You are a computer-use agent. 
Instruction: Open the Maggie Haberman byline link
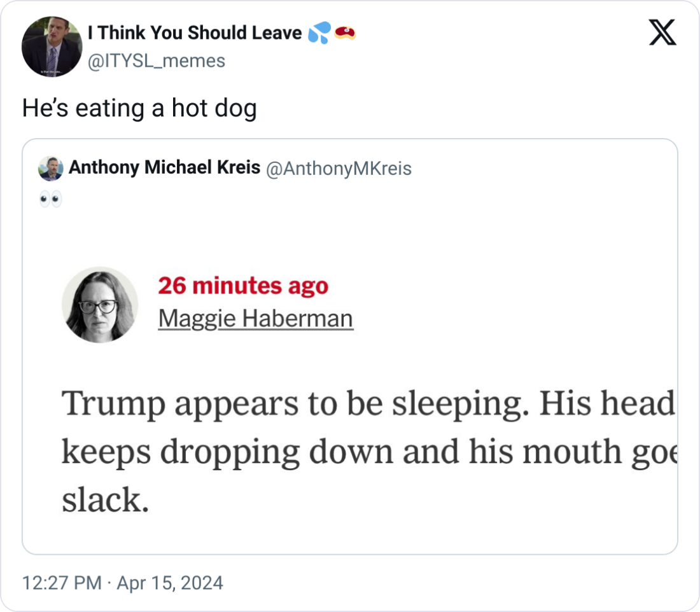255,318
